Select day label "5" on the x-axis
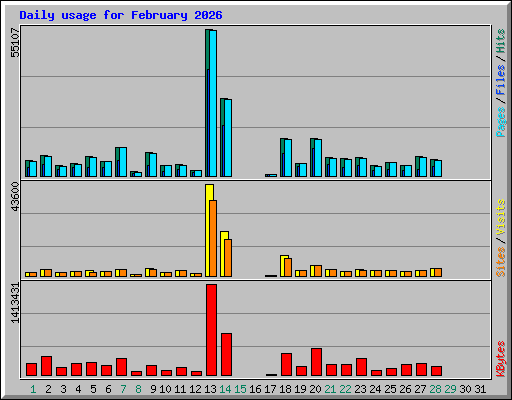 click(93, 389)
